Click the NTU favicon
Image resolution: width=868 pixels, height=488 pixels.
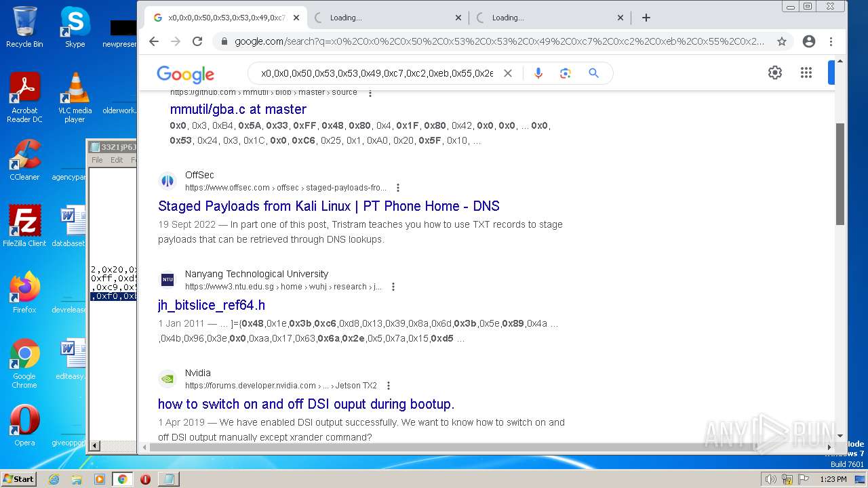pyautogui.click(x=167, y=280)
